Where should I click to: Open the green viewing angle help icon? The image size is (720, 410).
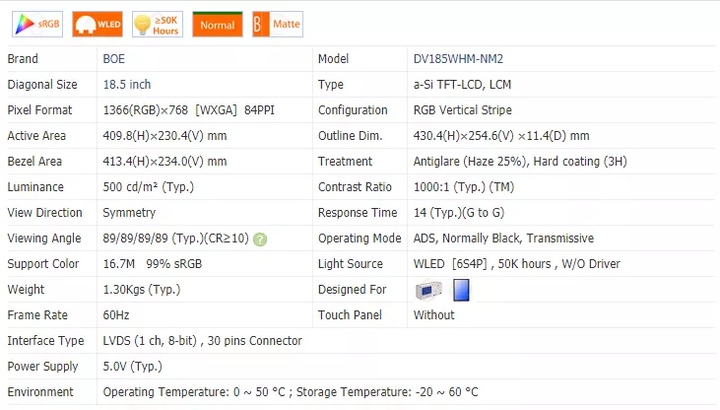pos(260,239)
